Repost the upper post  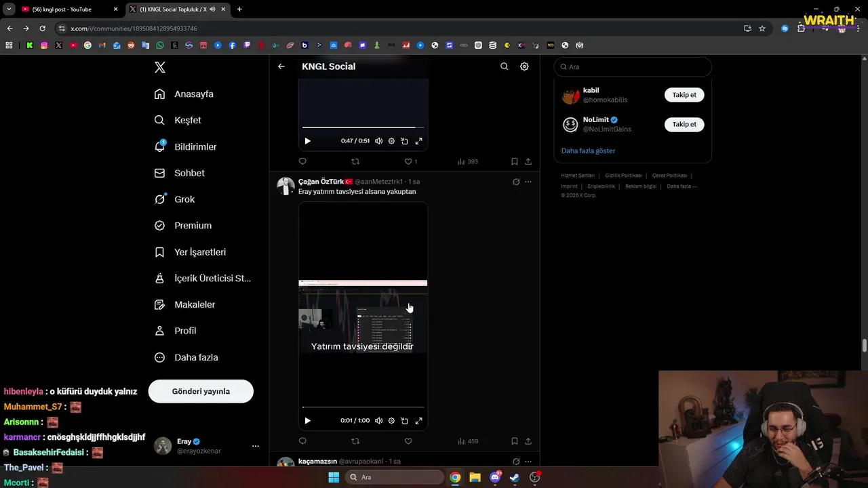click(x=355, y=161)
